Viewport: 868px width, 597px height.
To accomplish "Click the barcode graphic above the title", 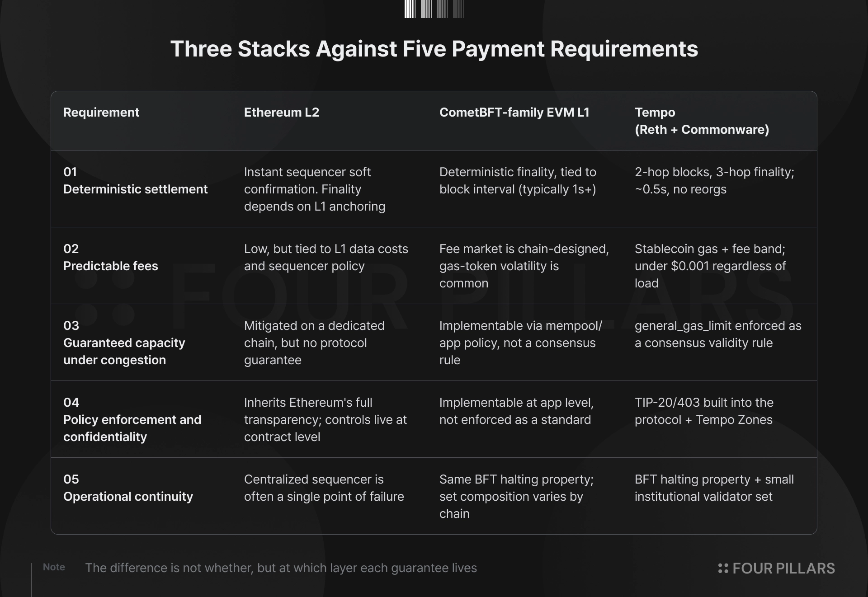I will point(434,9).
